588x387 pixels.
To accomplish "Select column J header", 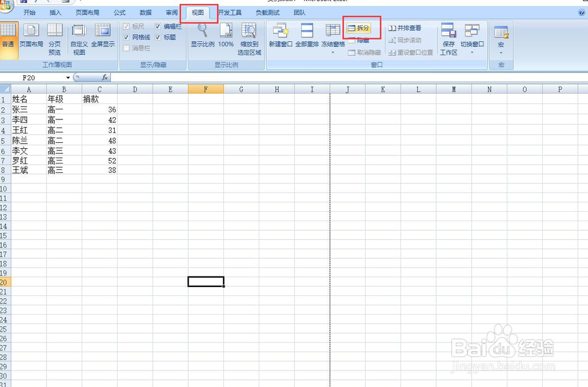I will pos(348,89).
